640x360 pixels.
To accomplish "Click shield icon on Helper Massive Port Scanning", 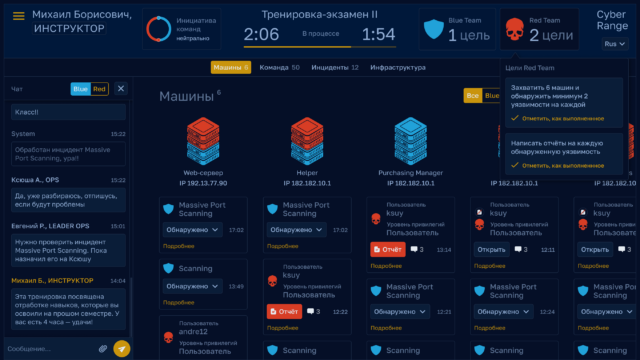I will click(x=272, y=209).
